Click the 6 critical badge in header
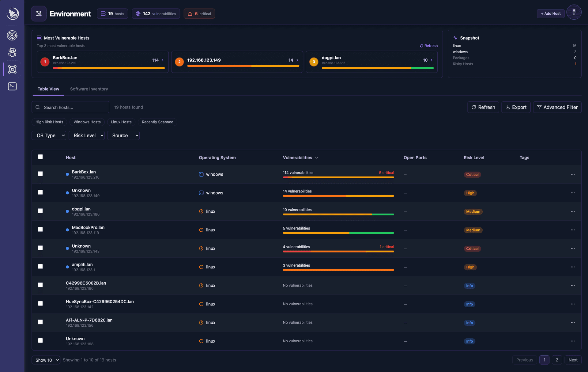 point(199,13)
